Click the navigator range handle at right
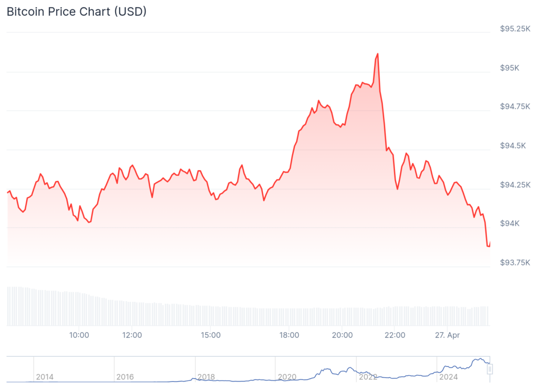Screen dimensions: 538x392 tap(490, 369)
